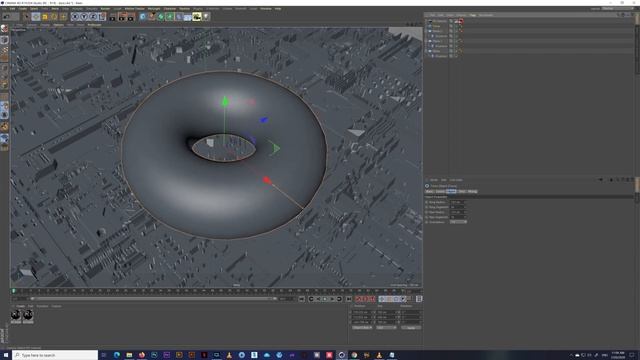Open the MoGraph menu

154,9
